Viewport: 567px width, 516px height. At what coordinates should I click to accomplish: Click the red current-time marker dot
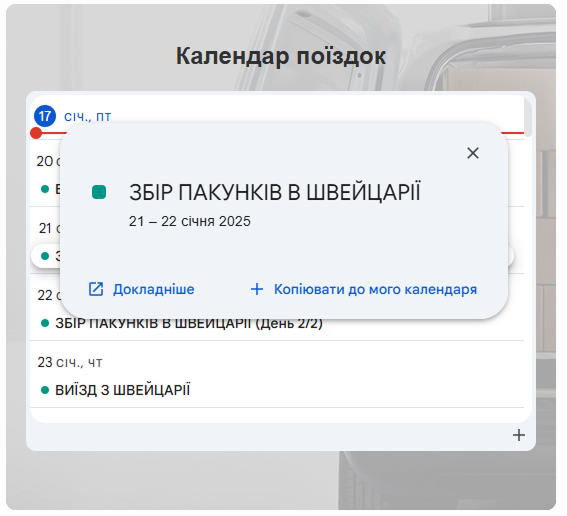pyautogui.click(x=36, y=133)
